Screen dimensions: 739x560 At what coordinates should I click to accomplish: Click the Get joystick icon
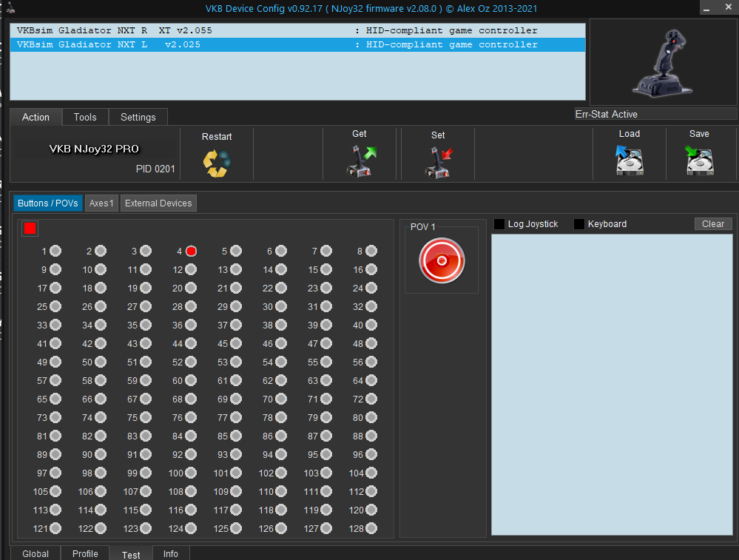tap(362, 161)
